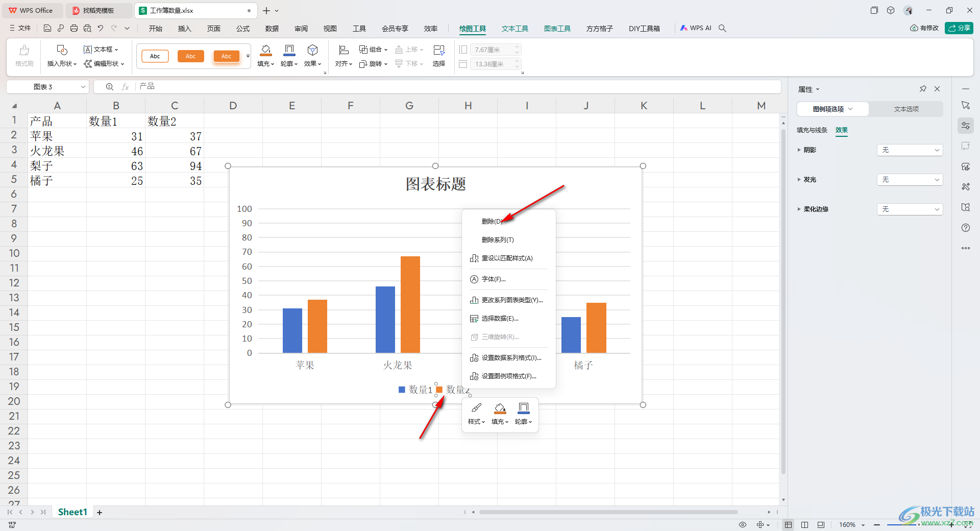980x531 pixels.
Task: Open the Shadow effect dropdown
Action: (910, 150)
